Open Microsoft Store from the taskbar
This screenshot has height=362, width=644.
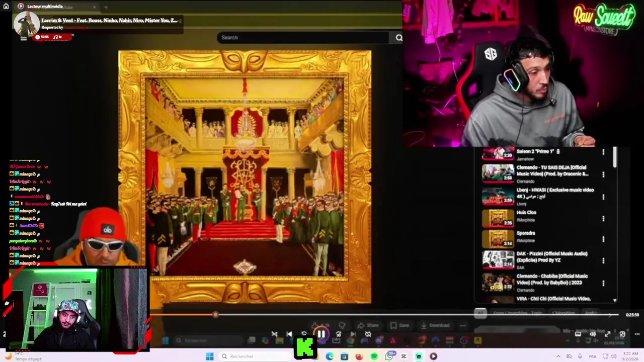pyautogui.click(x=344, y=356)
